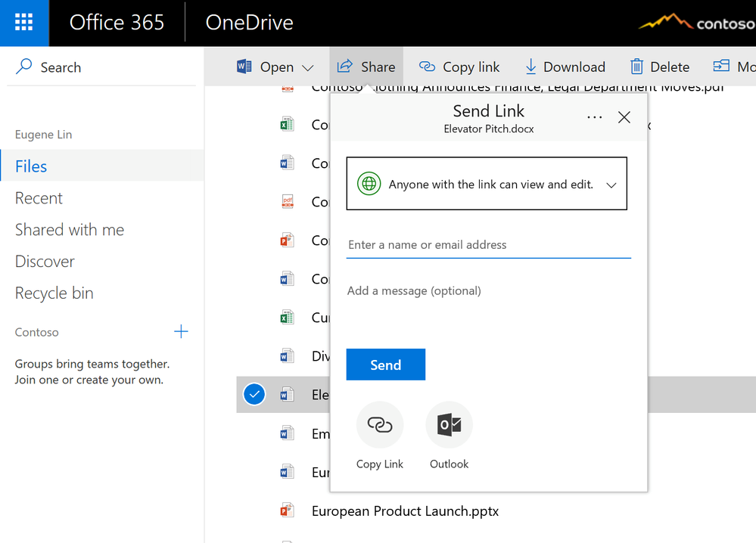
Task: Go to Recent files
Action: [39, 198]
